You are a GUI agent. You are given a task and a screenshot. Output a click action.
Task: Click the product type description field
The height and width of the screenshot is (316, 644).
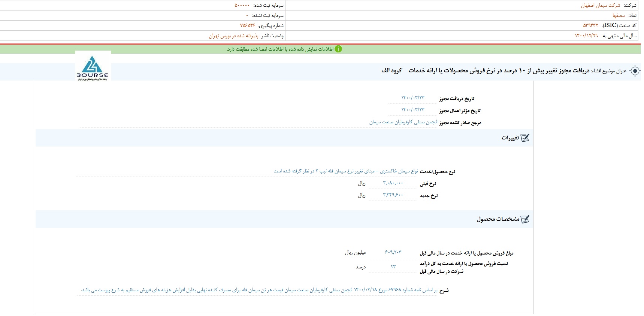click(345, 171)
